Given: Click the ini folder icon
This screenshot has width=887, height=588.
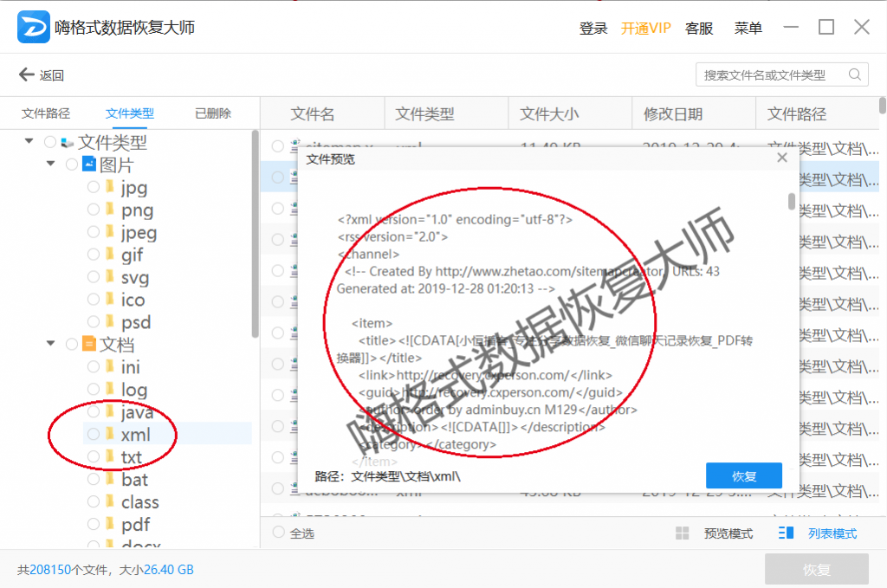Looking at the screenshot, I should (110, 366).
